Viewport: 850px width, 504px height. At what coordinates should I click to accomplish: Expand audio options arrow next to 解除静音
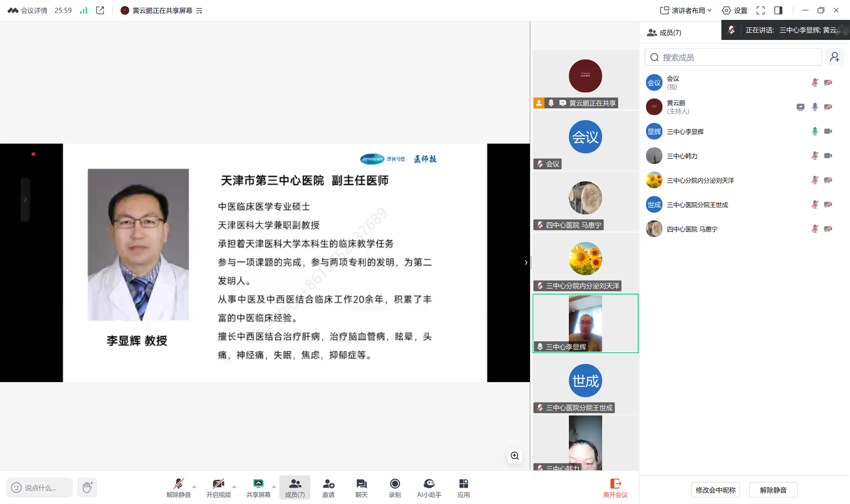point(194,487)
